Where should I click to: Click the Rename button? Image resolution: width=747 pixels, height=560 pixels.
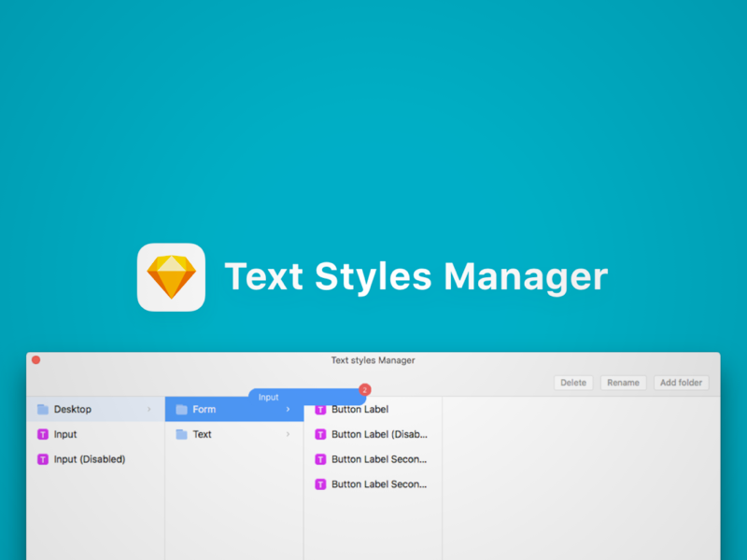(623, 383)
